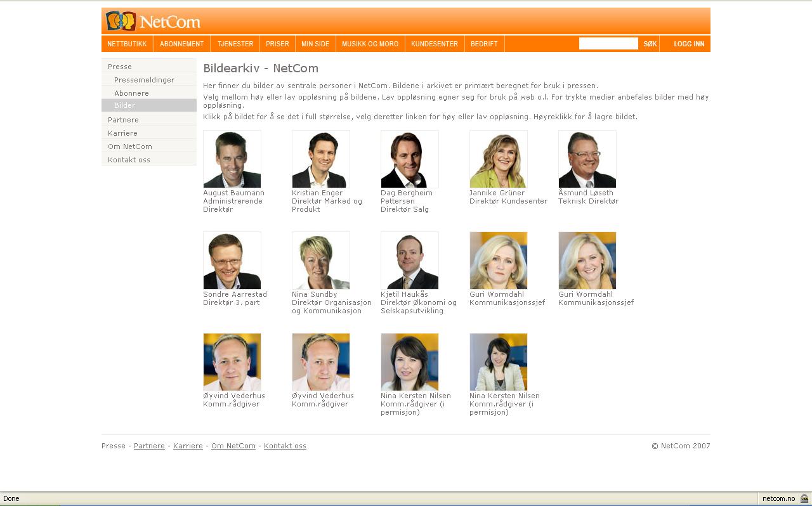Open Jannike Grüner's photo
812x506 pixels.
[499, 159]
